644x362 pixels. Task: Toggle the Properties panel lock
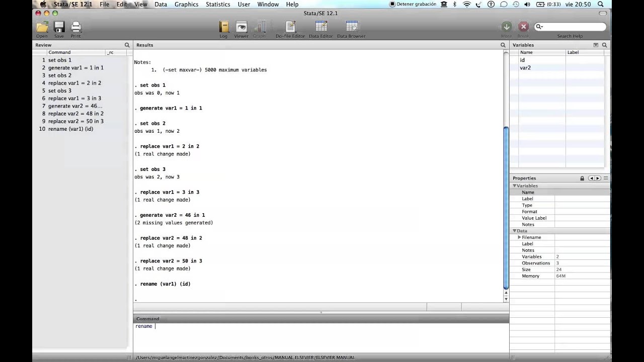pos(582,178)
